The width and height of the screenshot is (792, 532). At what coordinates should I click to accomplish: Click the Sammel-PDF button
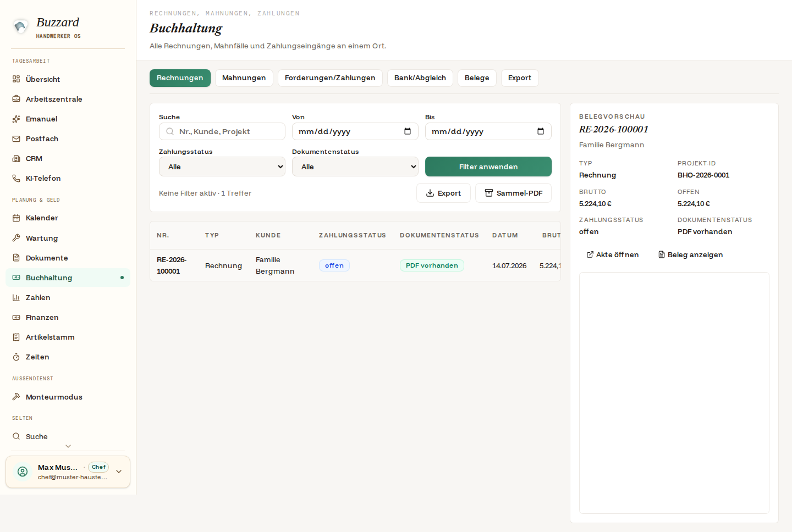tap(514, 193)
